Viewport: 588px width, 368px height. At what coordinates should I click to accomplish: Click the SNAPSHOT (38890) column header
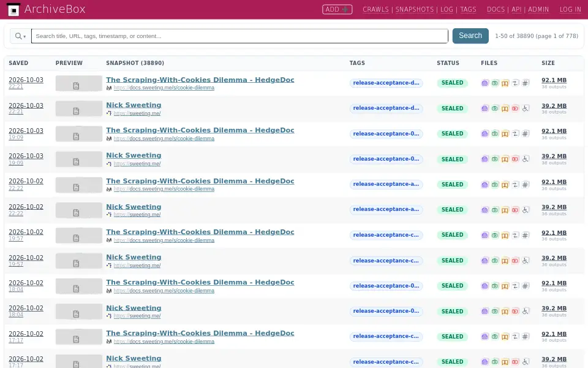click(135, 63)
